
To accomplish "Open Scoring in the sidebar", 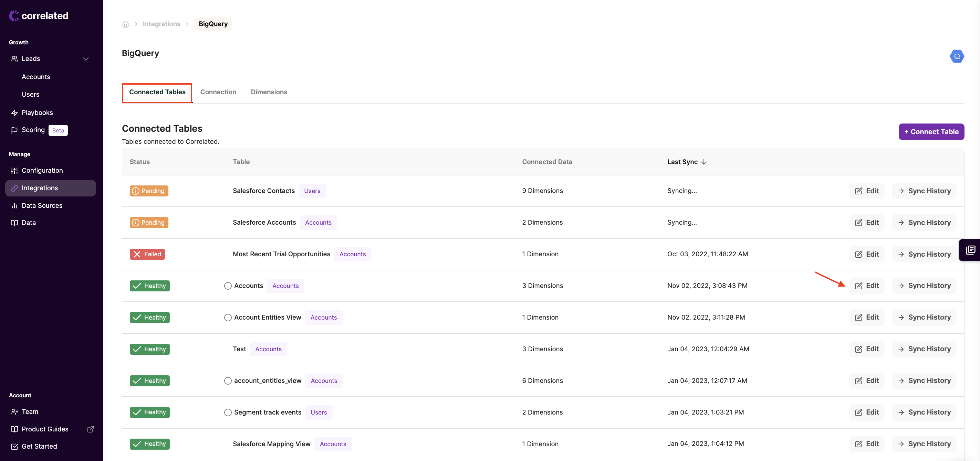I will [33, 130].
